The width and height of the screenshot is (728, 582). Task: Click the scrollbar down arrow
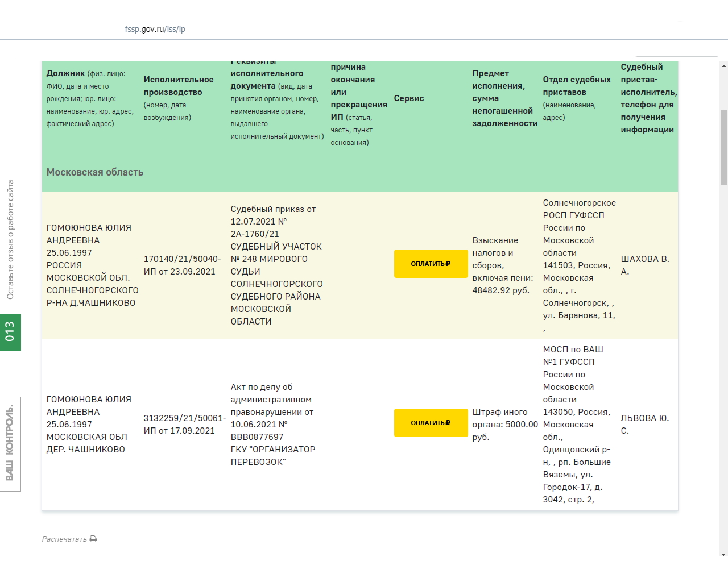[x=723, y=554]
